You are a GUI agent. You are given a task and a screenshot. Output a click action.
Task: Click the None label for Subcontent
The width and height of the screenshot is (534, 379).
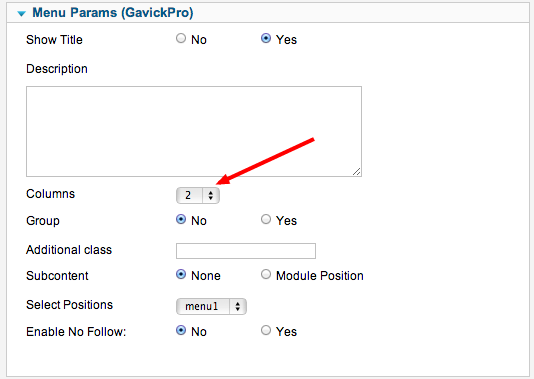coord(206,276)
